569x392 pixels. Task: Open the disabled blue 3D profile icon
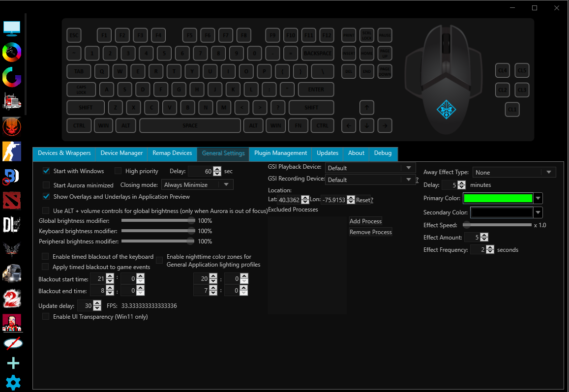pyautogui.click(x=11, y=177)
